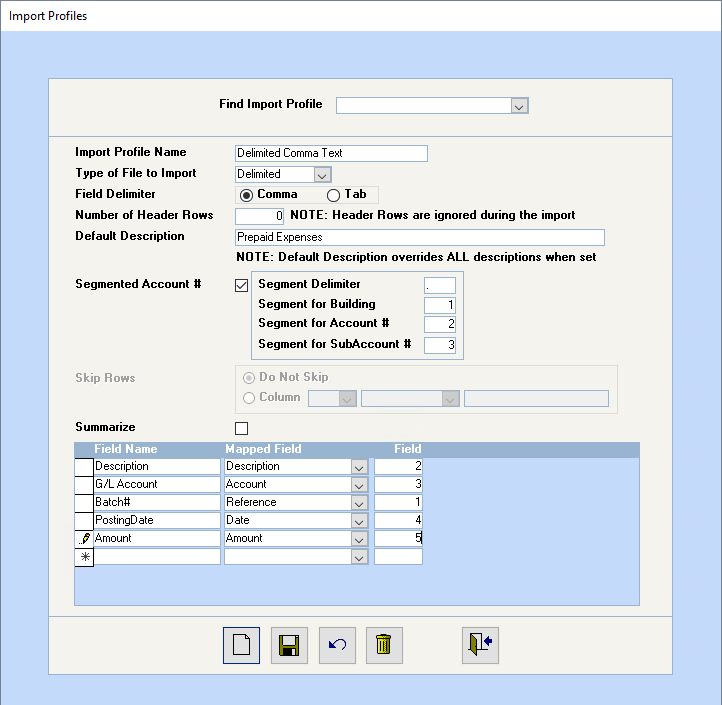722x705 pixels.
Task: Select the Comma delimiter radio button
Action: tap(246, 195)
